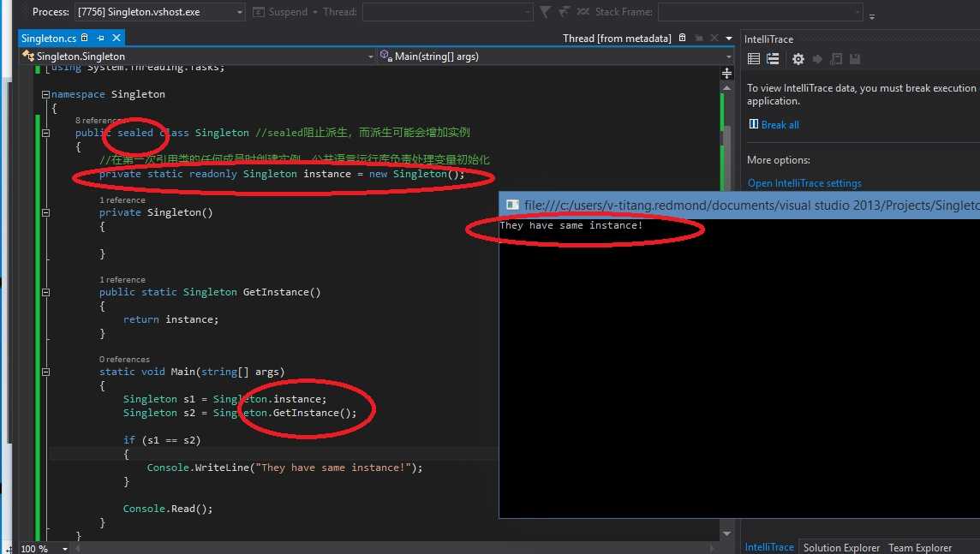
Task: Click the method icon beside Main(string[] args)
Action: (385, 56)
